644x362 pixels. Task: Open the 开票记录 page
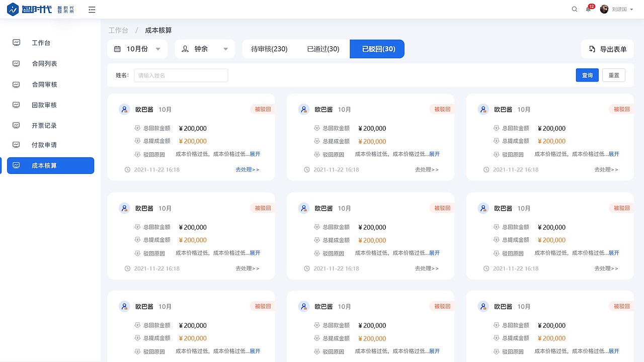pos(45,125)
